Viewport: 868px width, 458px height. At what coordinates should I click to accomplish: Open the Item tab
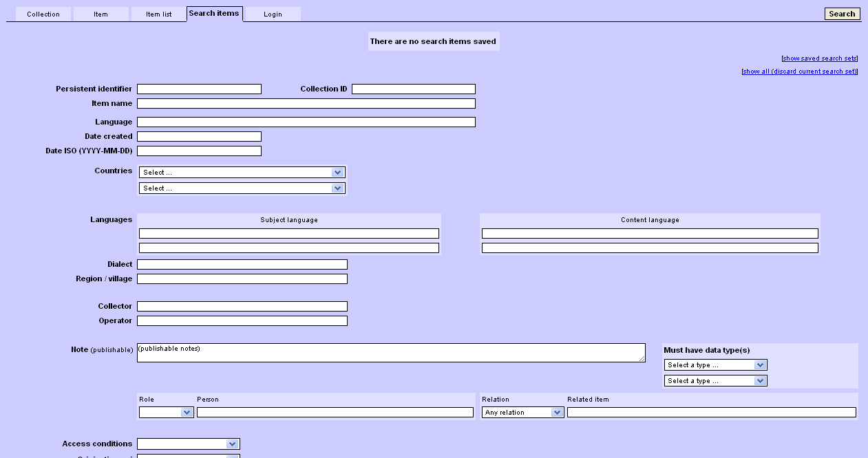(100, 14)
